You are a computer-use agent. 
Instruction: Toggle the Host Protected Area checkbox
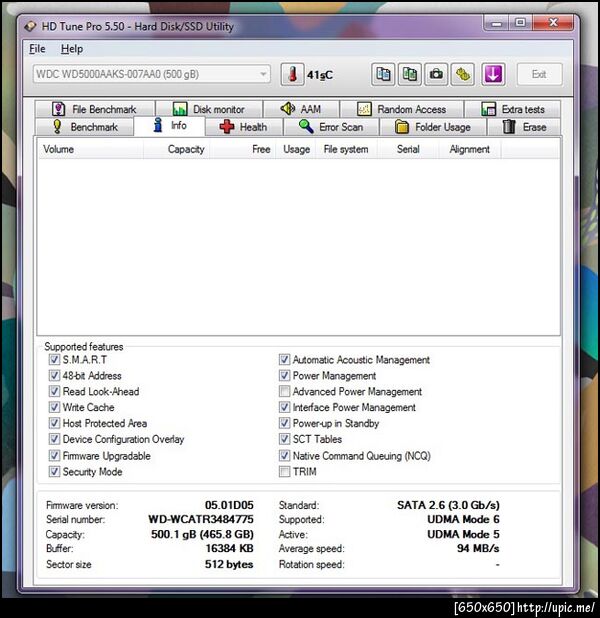coord(54,423)
